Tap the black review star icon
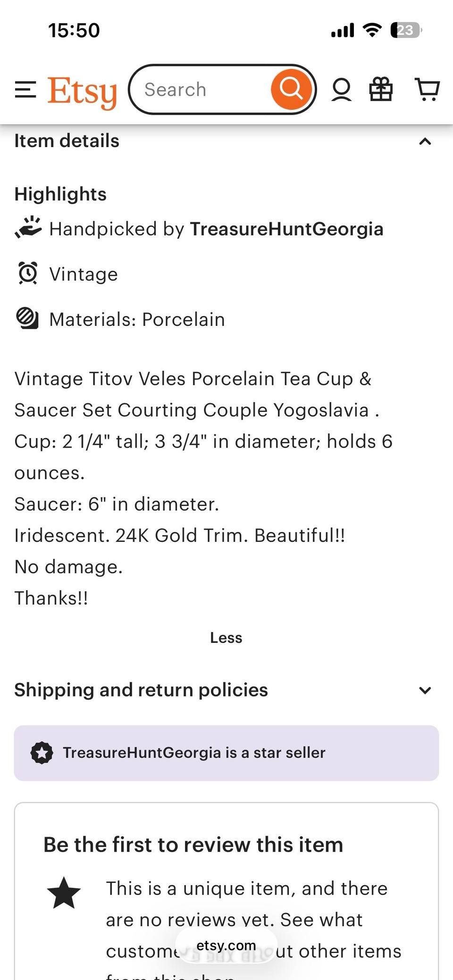453x980 pixels. (64, 893)
